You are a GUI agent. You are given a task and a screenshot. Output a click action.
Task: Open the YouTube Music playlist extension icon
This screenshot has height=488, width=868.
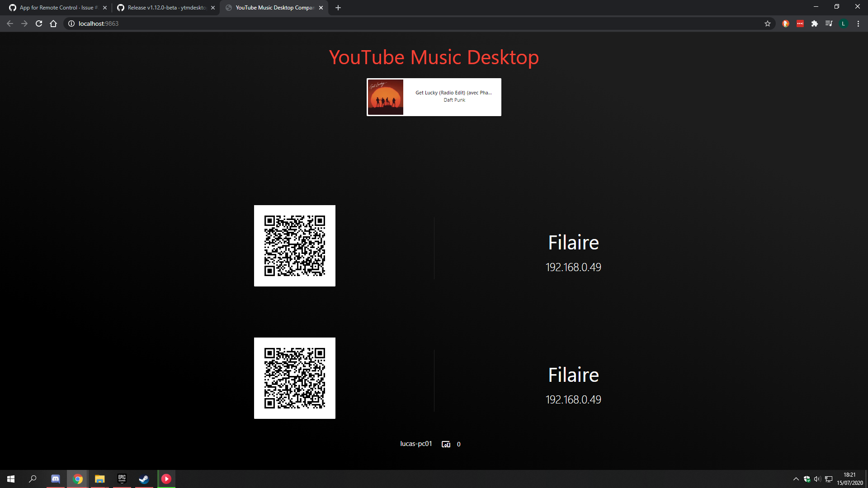(x=829, y=23)
